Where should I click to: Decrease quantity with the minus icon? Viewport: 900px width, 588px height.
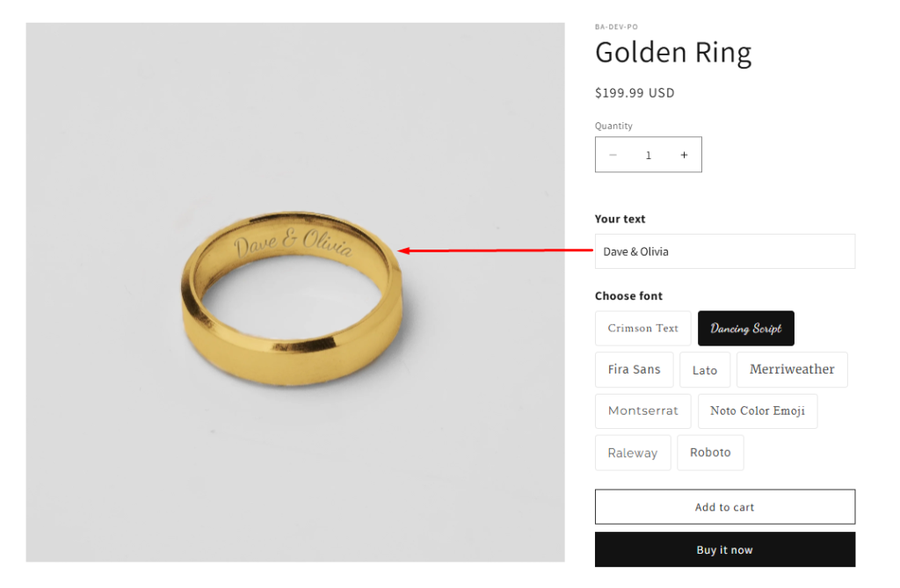613,155
